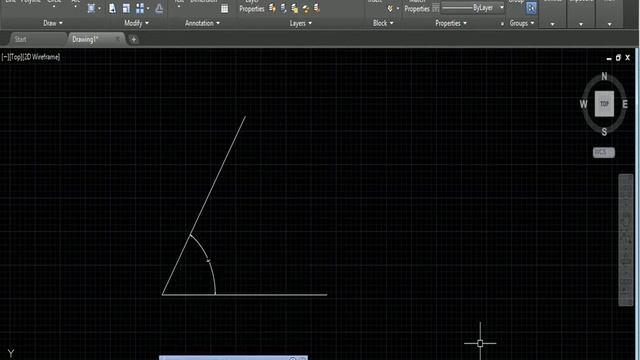Click the TOP face of ViewCube
Screen dimensions: 640x360
(x=604, y=104)
